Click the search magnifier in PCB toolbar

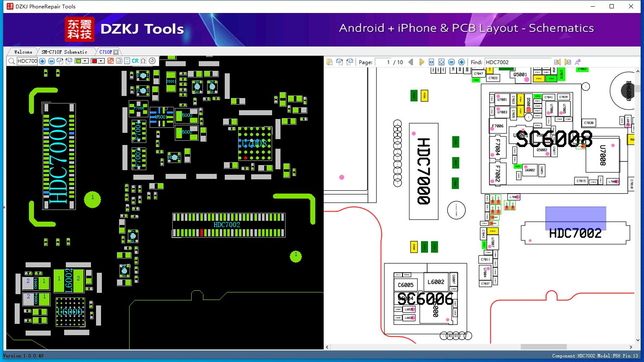pyautogui.click(x=11, y=61)
